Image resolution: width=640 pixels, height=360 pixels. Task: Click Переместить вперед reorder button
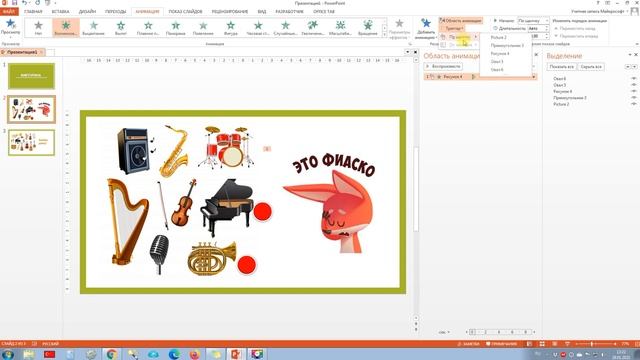point(576,36)
